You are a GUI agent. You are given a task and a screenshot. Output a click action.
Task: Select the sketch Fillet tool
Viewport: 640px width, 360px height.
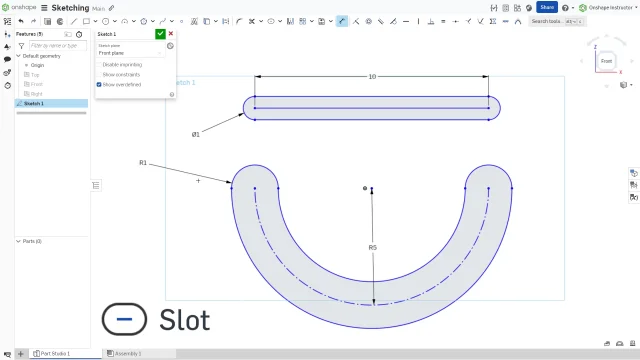tap(239, 21)
